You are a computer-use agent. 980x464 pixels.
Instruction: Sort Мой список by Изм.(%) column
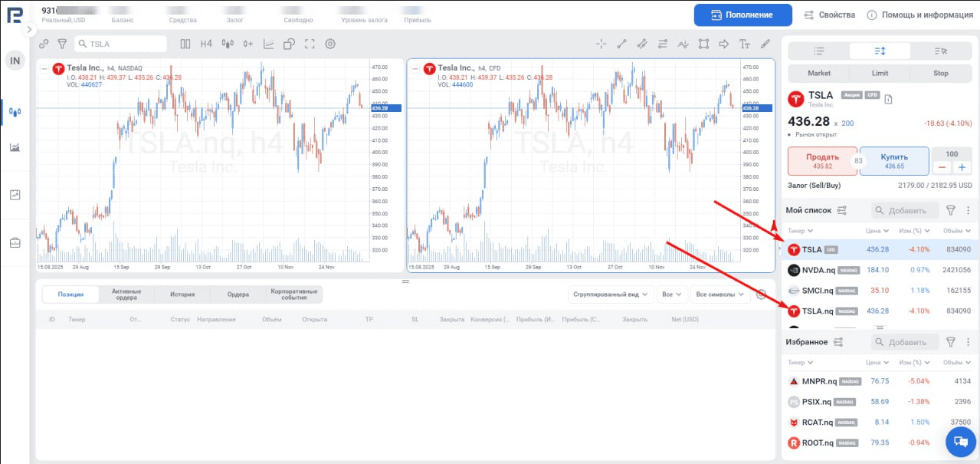(915, 231)
